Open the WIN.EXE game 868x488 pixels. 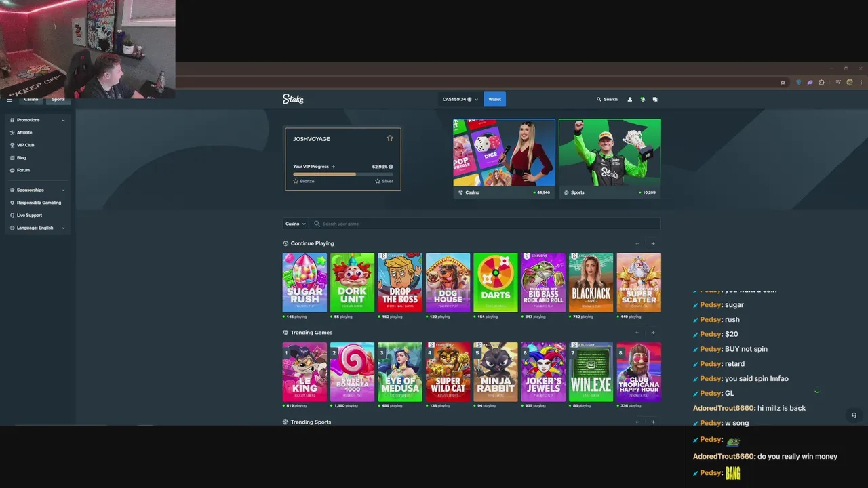(591, 372)
